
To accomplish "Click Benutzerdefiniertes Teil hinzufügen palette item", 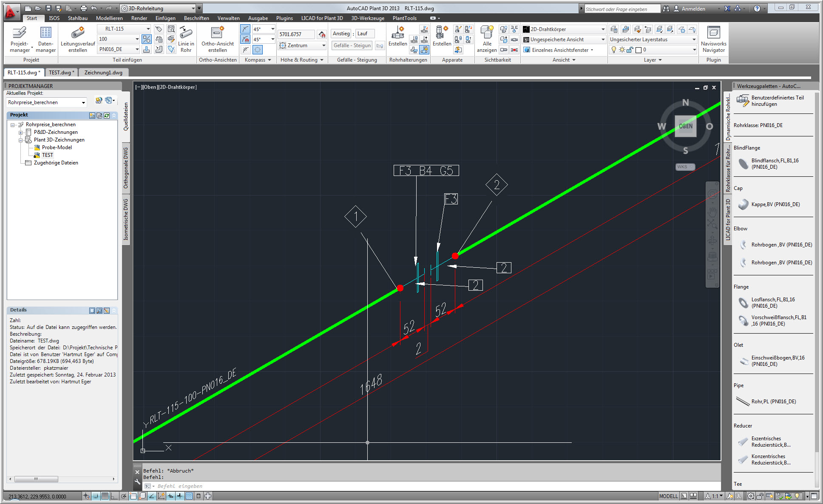I will click(x=773, y=101).
